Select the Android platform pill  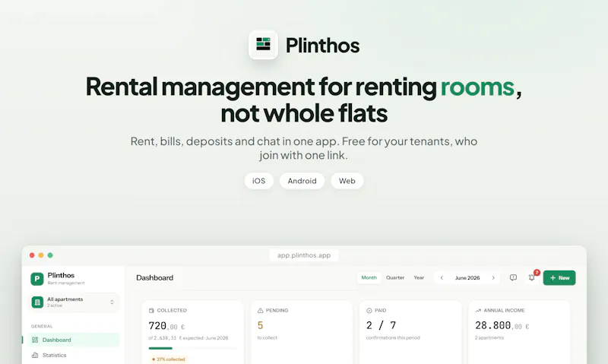click(302, 181)
